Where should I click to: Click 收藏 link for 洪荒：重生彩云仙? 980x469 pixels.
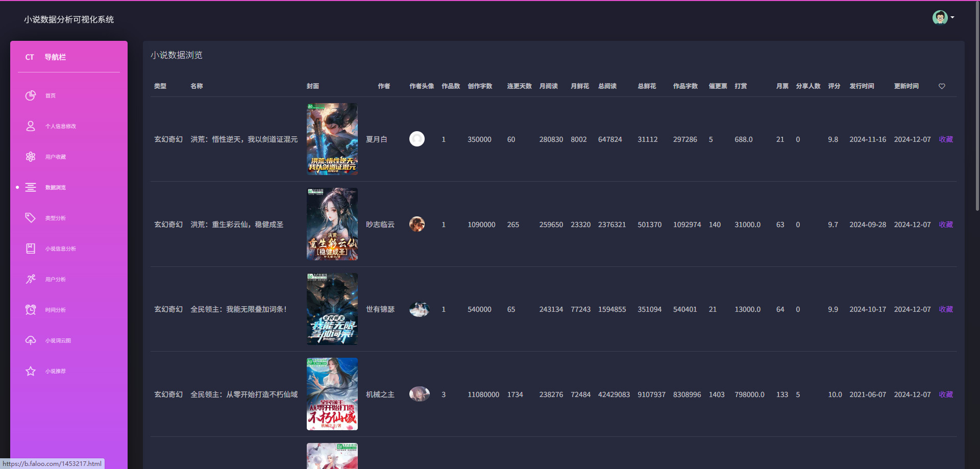[x=946, y=225]
